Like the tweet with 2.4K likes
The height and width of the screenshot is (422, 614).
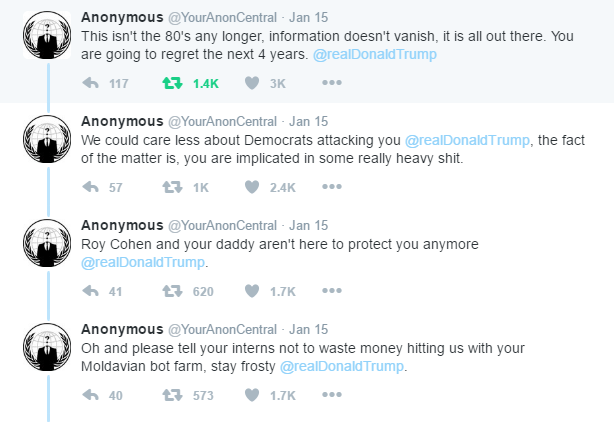252,187
